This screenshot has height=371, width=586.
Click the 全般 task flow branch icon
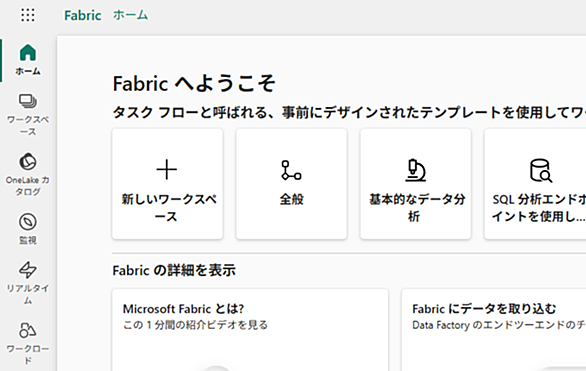pos(292,170)
